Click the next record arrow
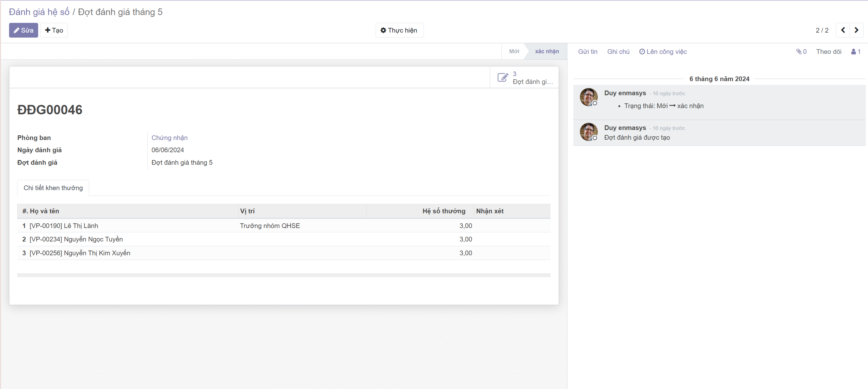This screenshot has height=389, width=868. [x=856, y=30]
